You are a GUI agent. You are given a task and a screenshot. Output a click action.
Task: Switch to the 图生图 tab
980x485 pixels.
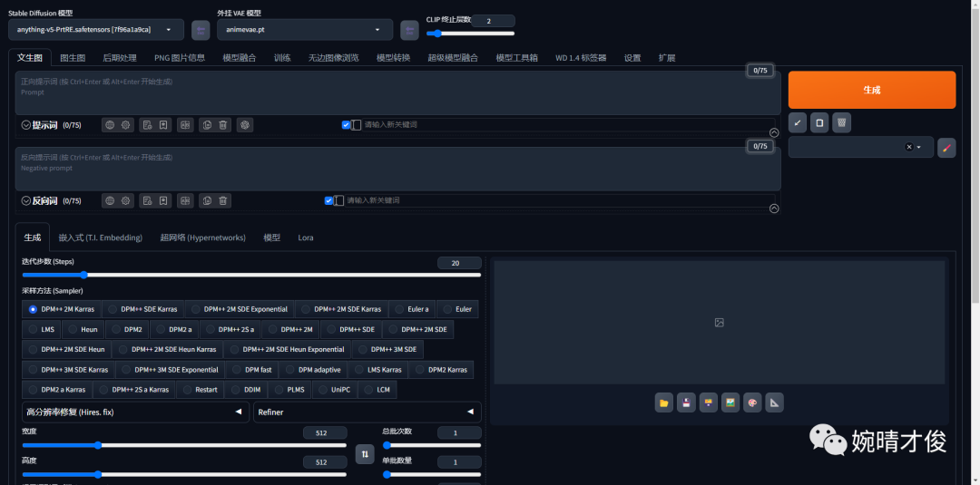coord(73,58)
